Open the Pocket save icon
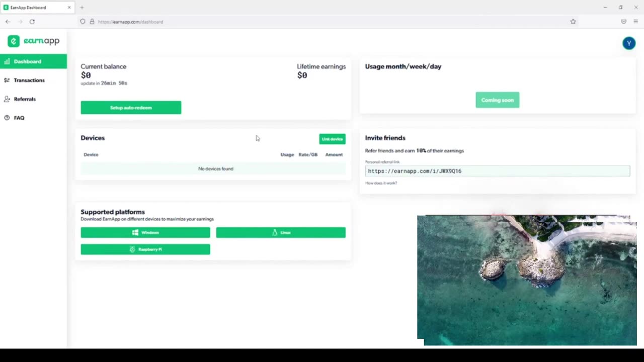This screenshot has height=362, width=644. click(x=624, y=22)
